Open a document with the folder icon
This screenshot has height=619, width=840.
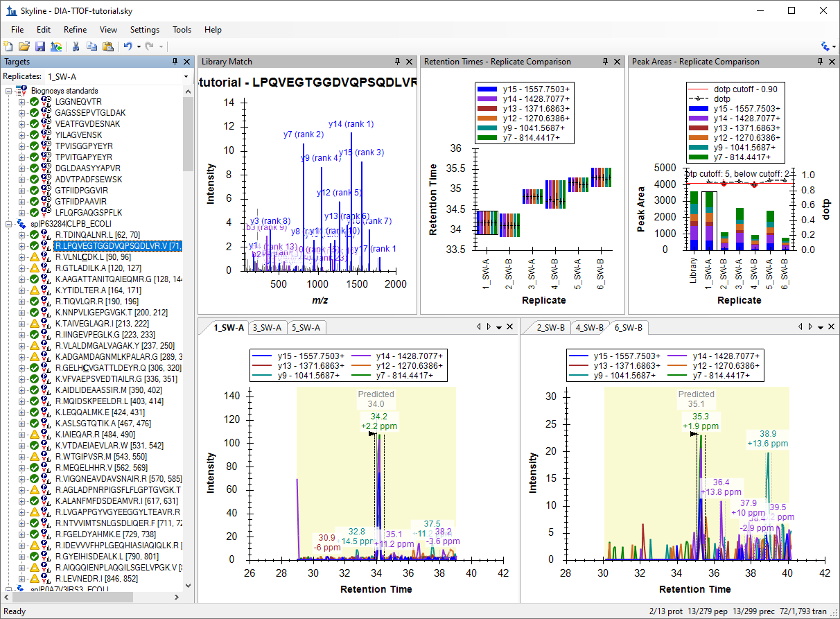coord(24,46)
